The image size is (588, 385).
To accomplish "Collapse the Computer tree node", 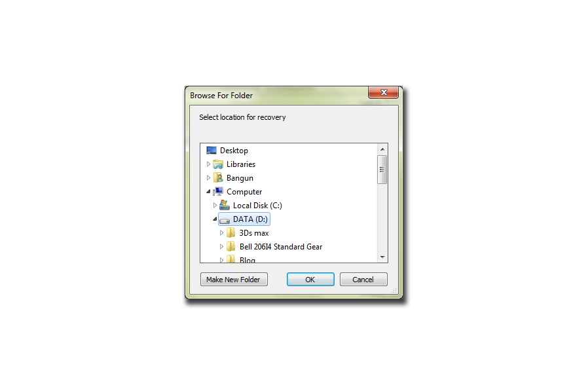I will (x=208, y=192).
